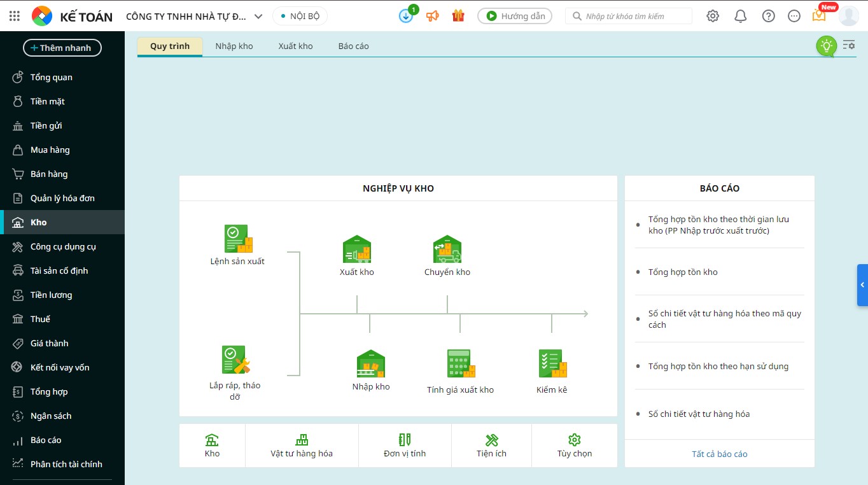
Task: Open Tổng hợp tồn kho theo hạn sử dụng
Action: (718, 366)
